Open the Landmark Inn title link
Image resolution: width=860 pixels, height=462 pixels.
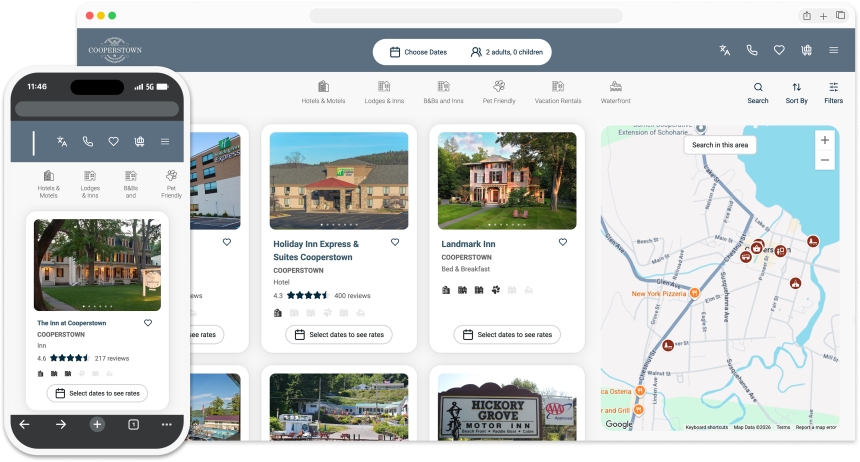468,244
